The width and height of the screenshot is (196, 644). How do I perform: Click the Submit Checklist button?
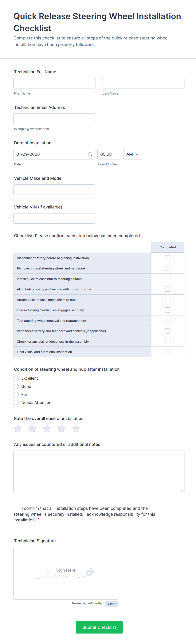[x=99, y=627]
